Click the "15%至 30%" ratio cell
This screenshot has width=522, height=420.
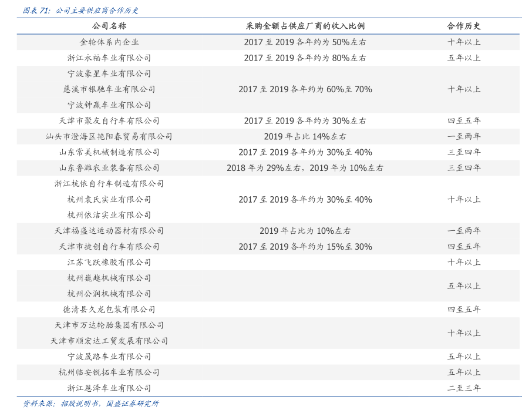point(305,247)
